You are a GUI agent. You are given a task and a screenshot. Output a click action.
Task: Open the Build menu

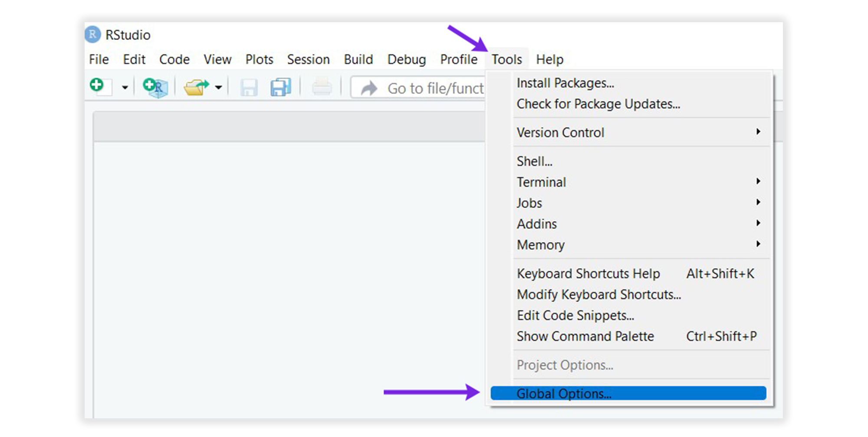(358, 59)
